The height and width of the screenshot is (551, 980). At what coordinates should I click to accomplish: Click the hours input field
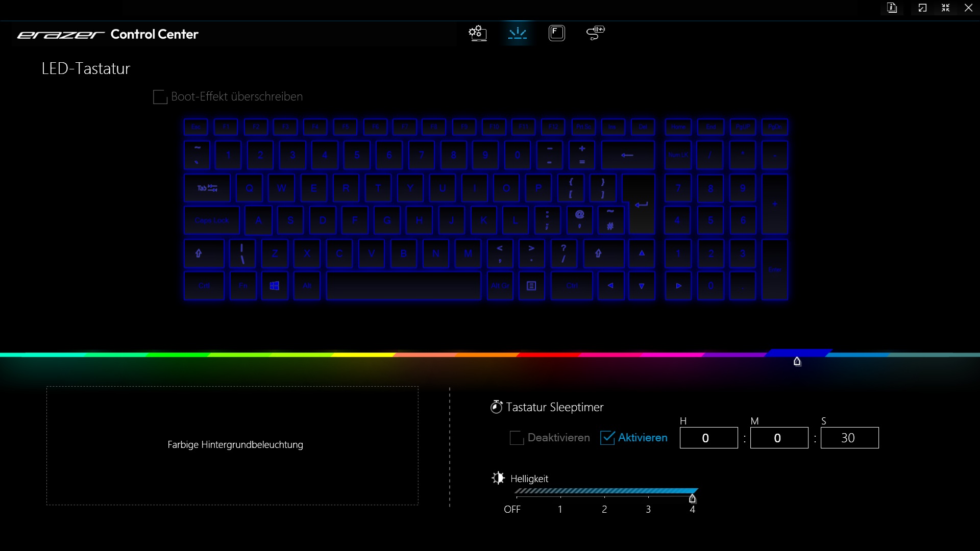pos(708,438)
